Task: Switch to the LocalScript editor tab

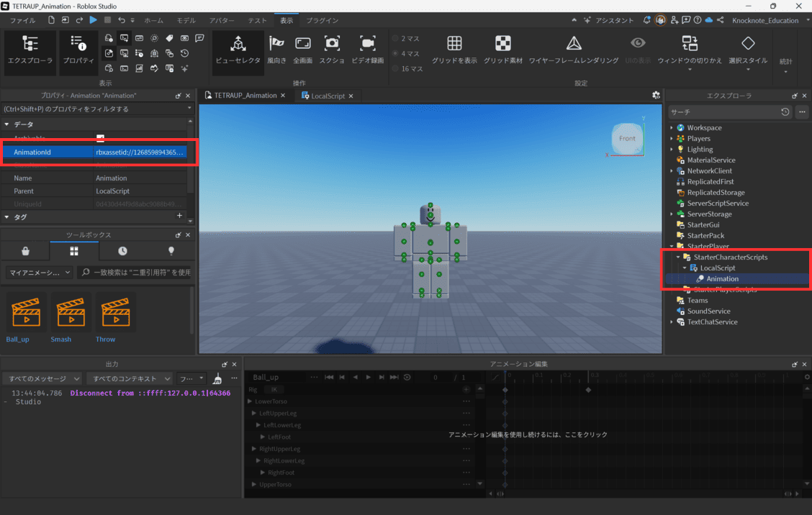Action: [328, 96]
